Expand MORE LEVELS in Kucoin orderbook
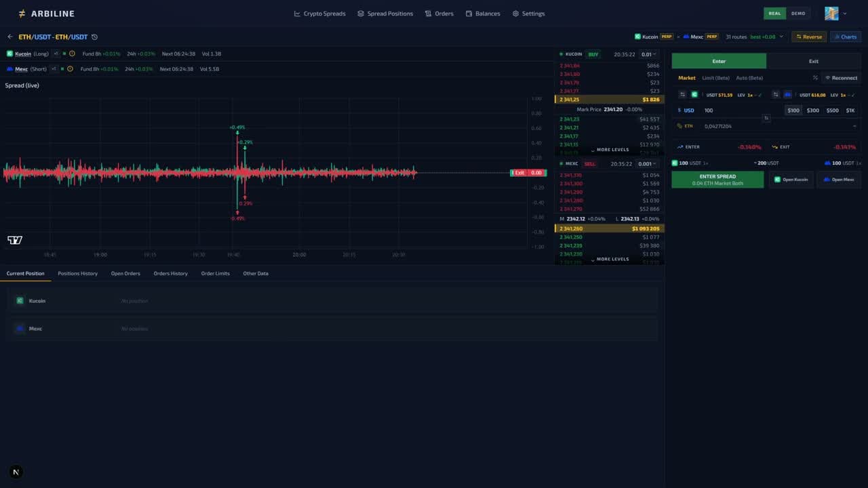The width and height of the screenshot is (868, 488). pos(610,150)
